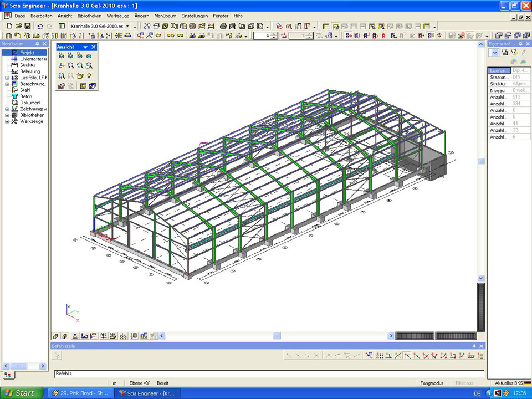Pin the Menübaum panel with pushpin
532x399 pixels.
tap(37, 43)
